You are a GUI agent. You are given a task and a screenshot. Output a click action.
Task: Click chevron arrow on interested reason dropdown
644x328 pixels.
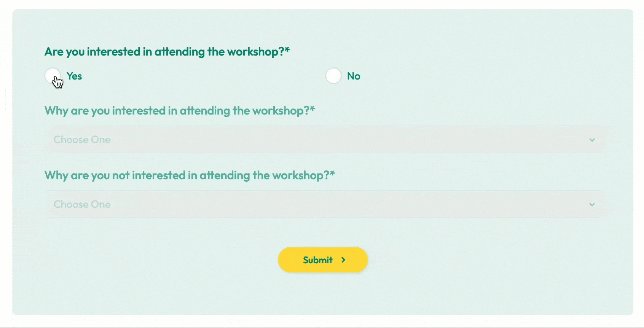(592, 140)
